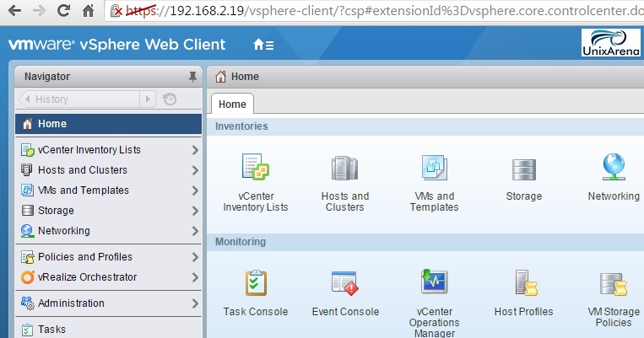This screenshot has width=644, height=338.
Task: Select Networking in the Navigator
Action: pyautogui.click(x=108, y=230)
